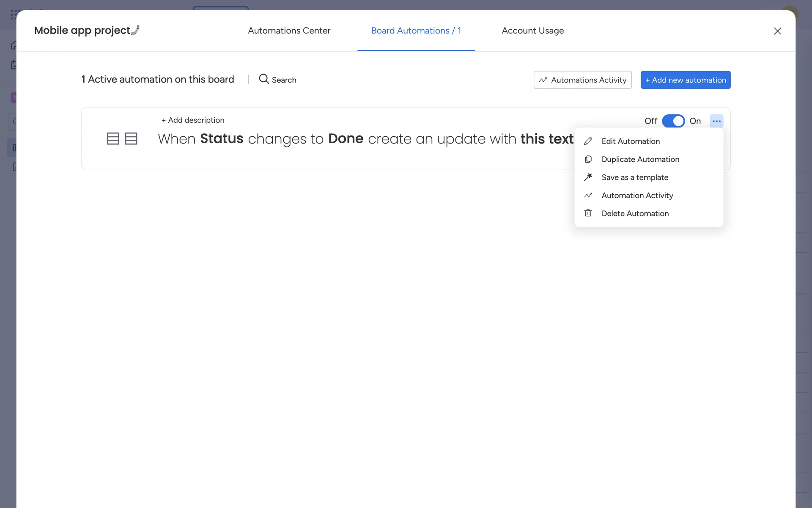Click the Add new automation button
The height and width of the screenshot is (508, 812).
click(x=685, y=80)
